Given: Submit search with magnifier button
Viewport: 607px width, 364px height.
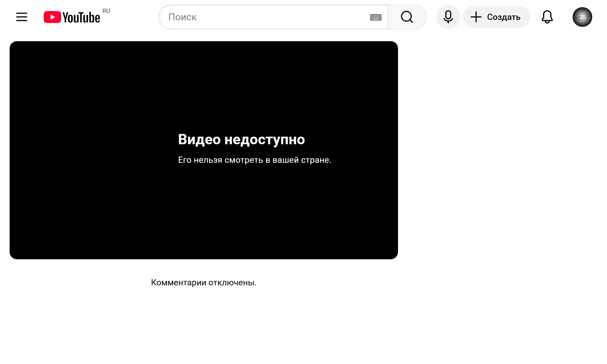Looking at the screenshot, I should [407, 17].
